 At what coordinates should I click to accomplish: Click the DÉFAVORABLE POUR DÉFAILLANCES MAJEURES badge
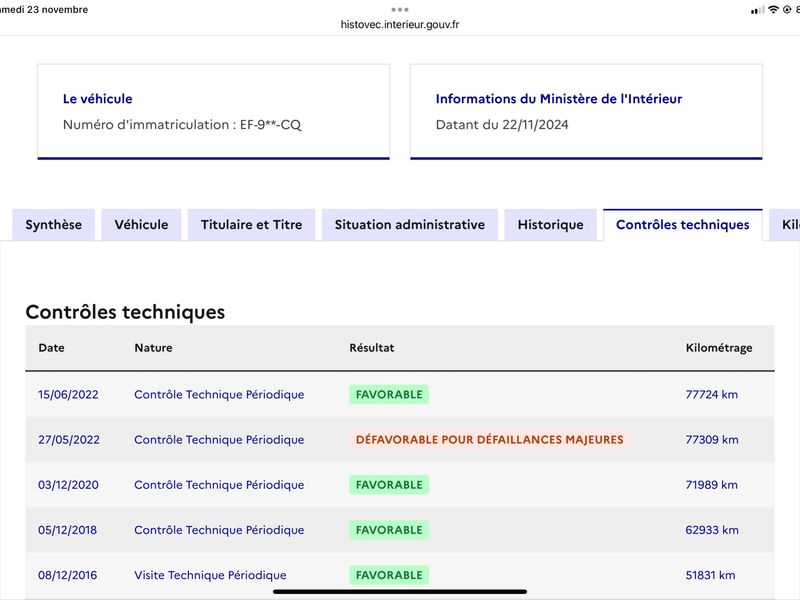tap(490, 439)
